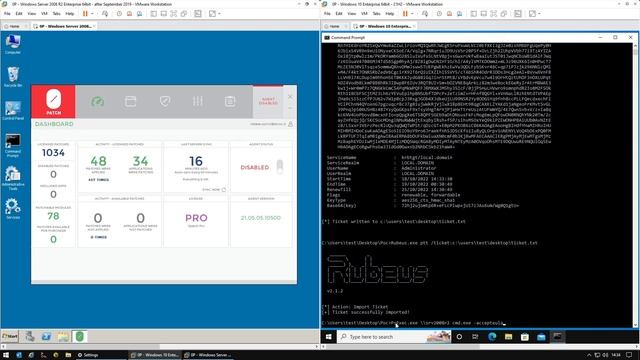Image resolution: width=640 pixels, height=360 pixels.
Task: Click the Agent Disabled status box
Action: 268,102
